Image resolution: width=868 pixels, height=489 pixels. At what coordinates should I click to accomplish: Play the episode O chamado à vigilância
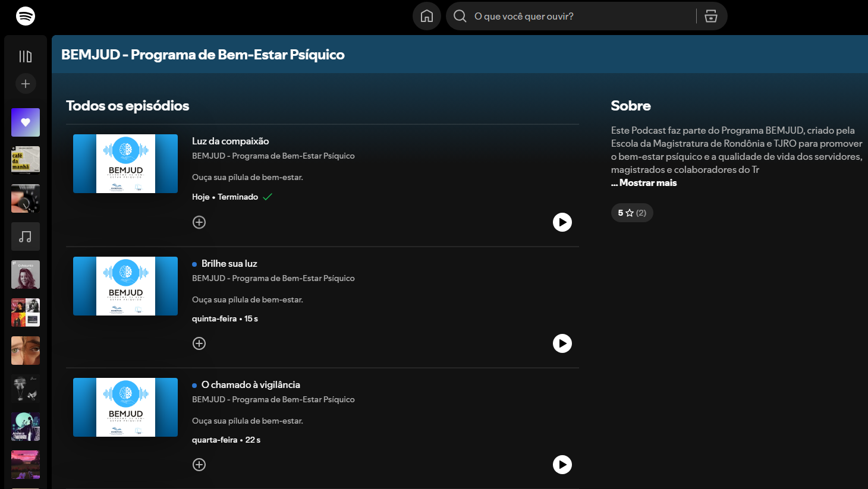tap(562, 465)
